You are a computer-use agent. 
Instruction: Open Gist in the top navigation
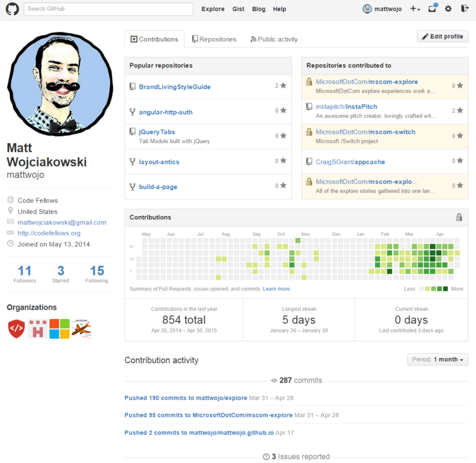[x=238, y=9]
